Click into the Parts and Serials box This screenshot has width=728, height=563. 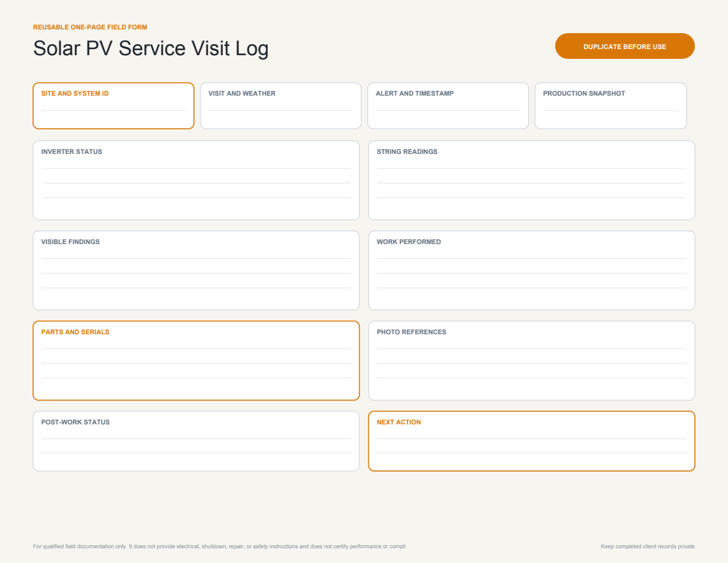click(x=196, y=361)
